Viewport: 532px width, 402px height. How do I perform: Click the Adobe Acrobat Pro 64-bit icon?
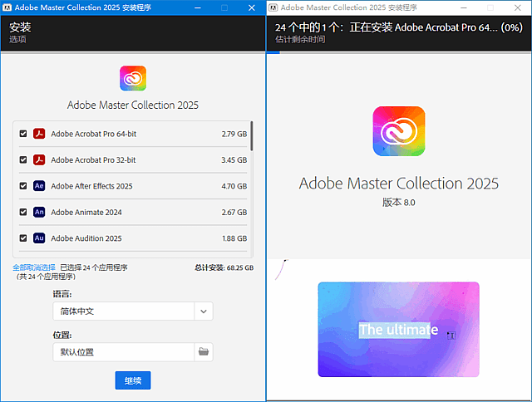tap(39, 134)
